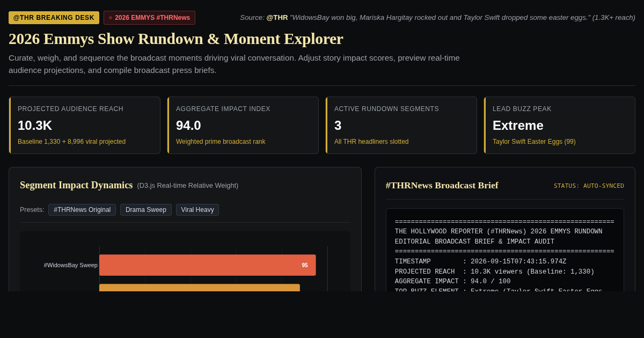
Task: Click the 94.0 impact index value
Action: 188,126
